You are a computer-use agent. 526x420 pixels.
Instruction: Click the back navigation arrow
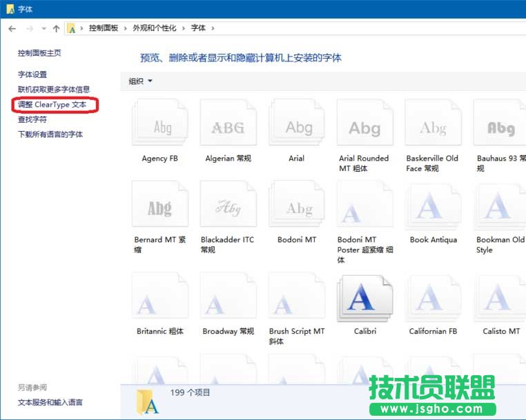coord(12,29)
